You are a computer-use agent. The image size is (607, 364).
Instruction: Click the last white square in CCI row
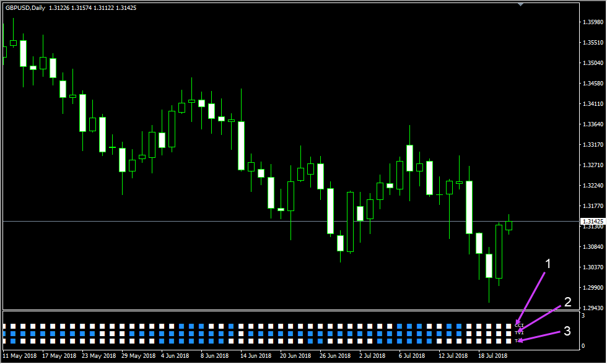coord(509,326)
